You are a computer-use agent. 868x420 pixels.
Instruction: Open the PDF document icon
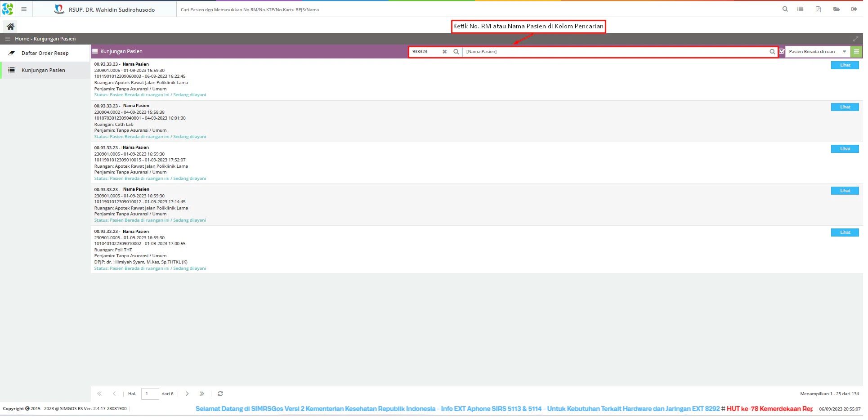point(819,9)
